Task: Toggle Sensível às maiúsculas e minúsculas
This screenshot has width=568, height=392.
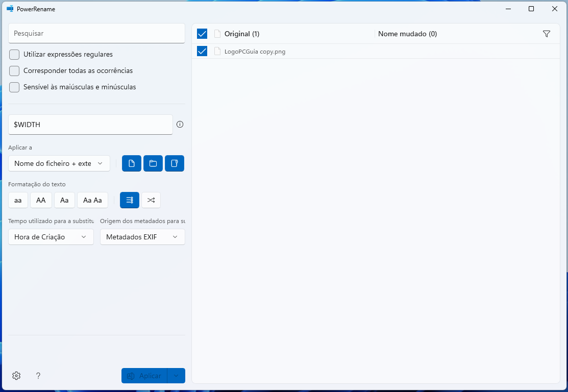Action: (x=15, y=87)
